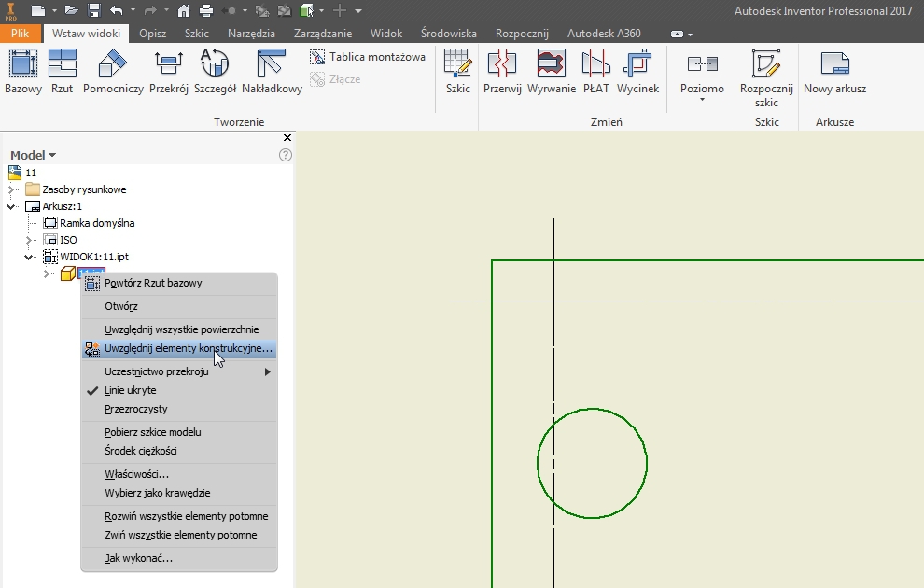Open the Rozpocznij ribbon tab
This screenshot has width=924, height=588.
click(522, 34)
